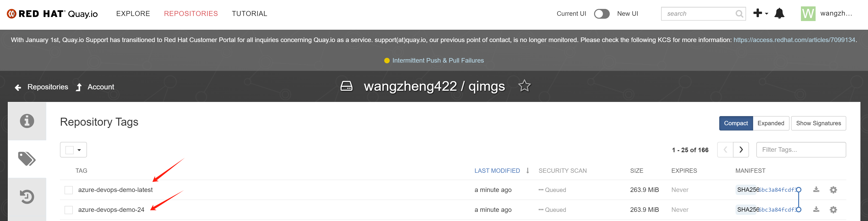This screenshot has height=221, width=868.
Task: Click the search magnifier icon
Action: pyautogui.click(x=739, y=14)
